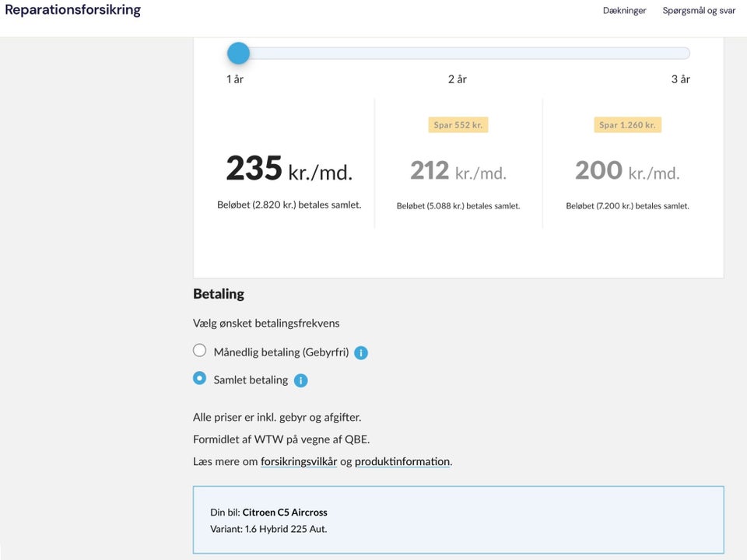Viewport: 747px width, 560px height.
Task: Choose the 212 kr./md. price option
Action: [x=458, y=171]
